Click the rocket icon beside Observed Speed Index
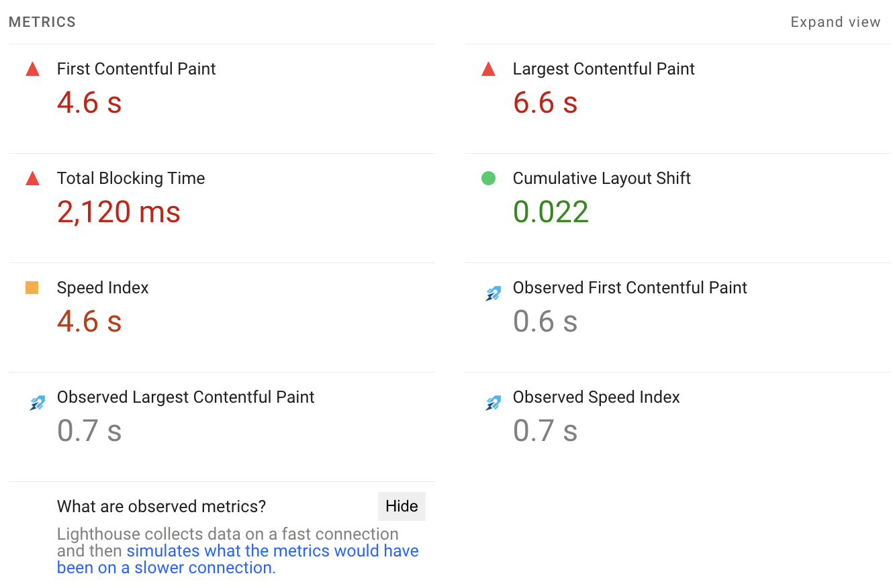893x588 pixels. pos(493,402)
